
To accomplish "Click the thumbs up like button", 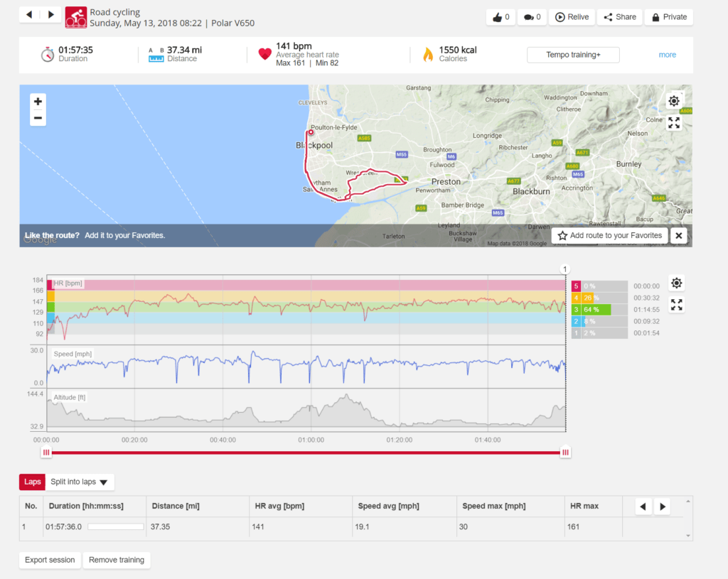I will click(x=500, y=17).
